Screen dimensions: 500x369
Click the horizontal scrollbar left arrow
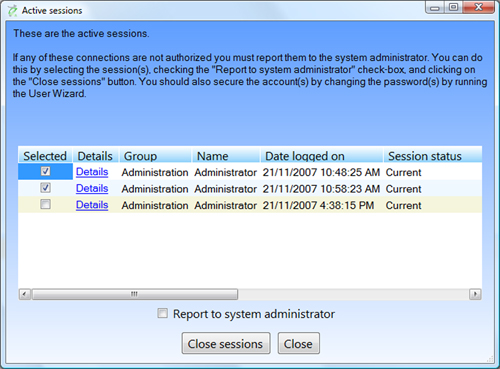(x=25, y=294)
